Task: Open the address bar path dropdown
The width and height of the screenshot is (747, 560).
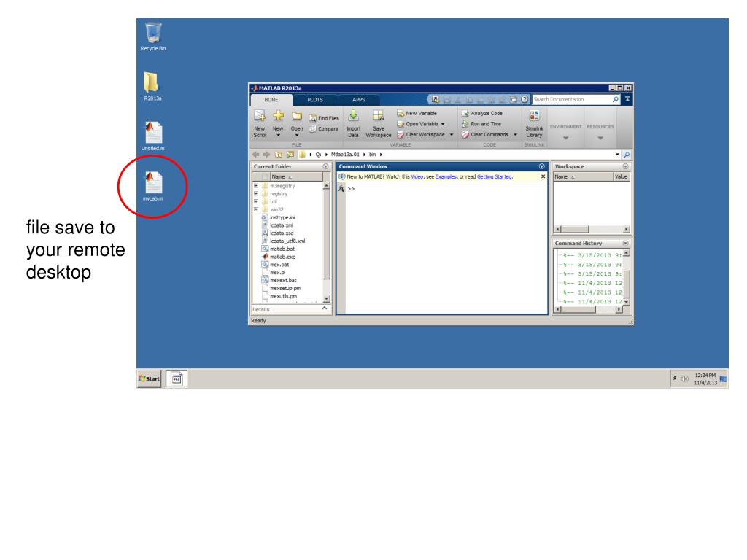Action: coord(617,155)
